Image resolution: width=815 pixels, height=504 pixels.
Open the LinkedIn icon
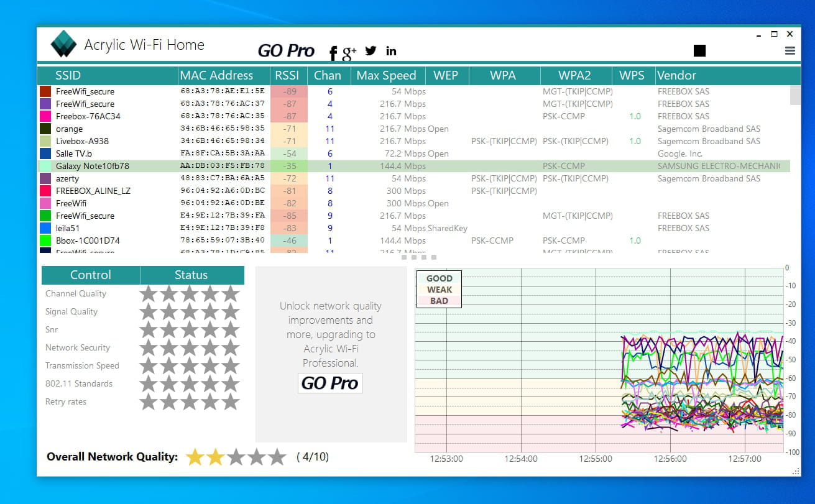(391, 51)
